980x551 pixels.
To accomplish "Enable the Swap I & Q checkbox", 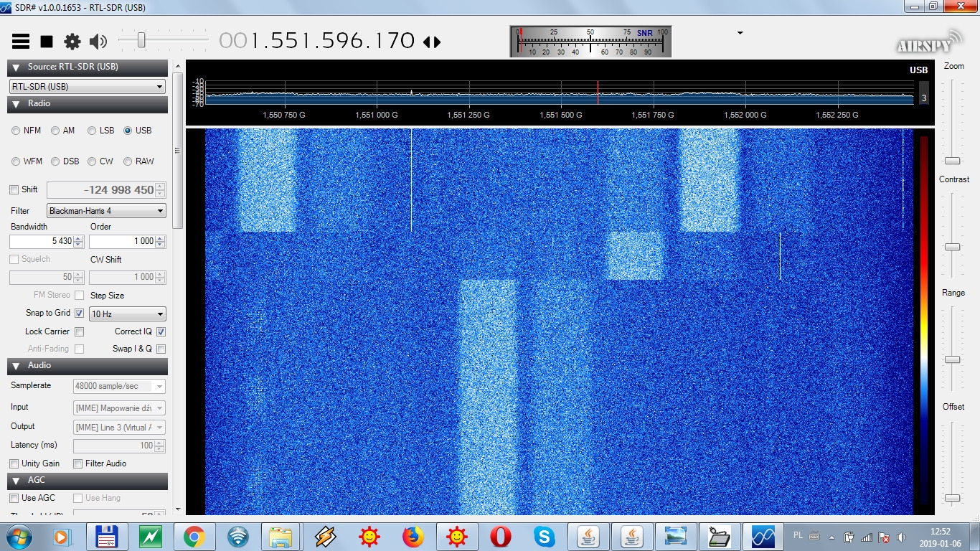I will click(x=161, y=349).
